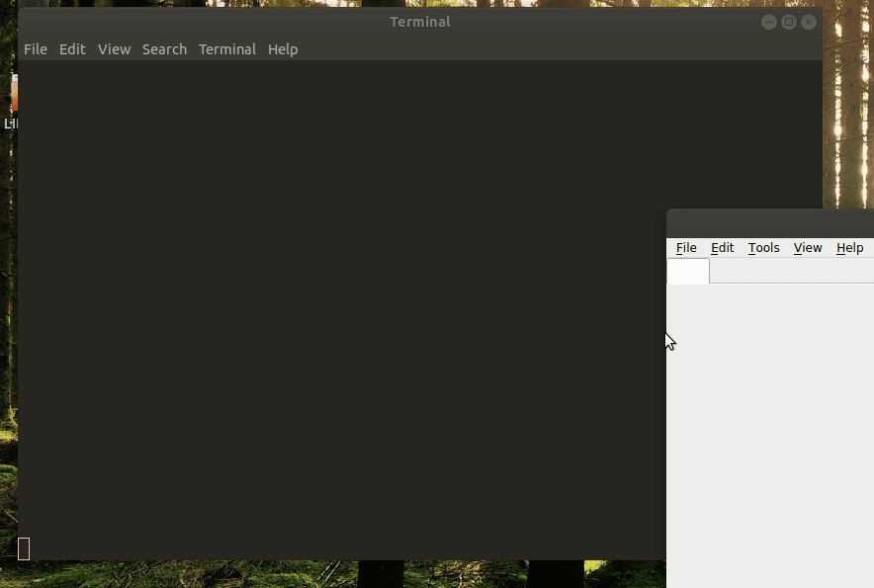
Task: Open the File menu in the Terminal
Action: 35,49
